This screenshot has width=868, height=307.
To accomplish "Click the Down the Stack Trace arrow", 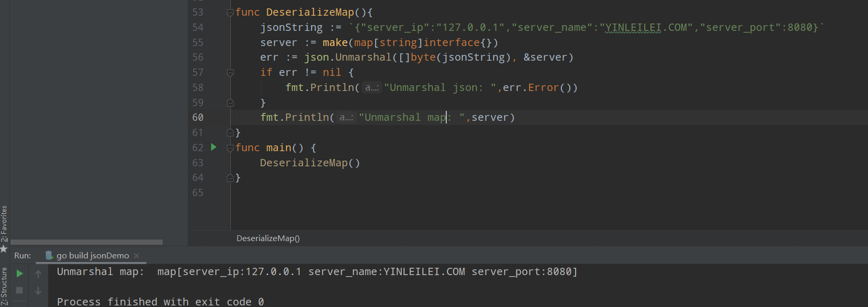I will 38,290.
